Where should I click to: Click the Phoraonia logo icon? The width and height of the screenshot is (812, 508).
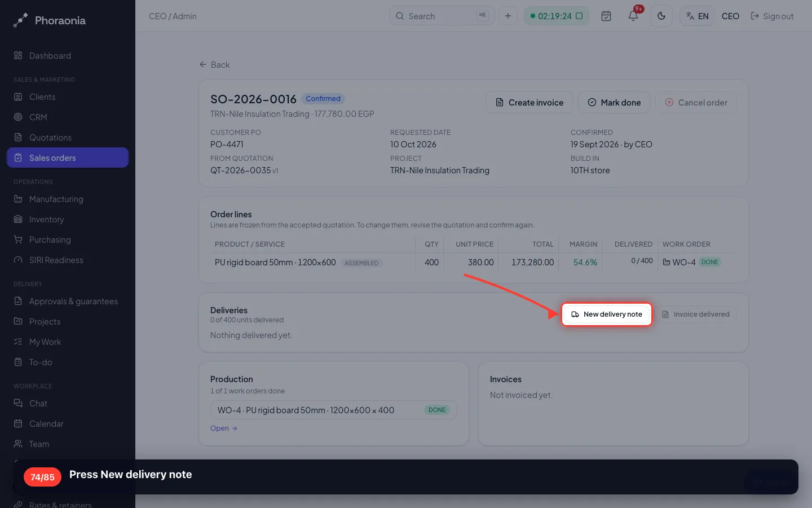tap(20, 20)
